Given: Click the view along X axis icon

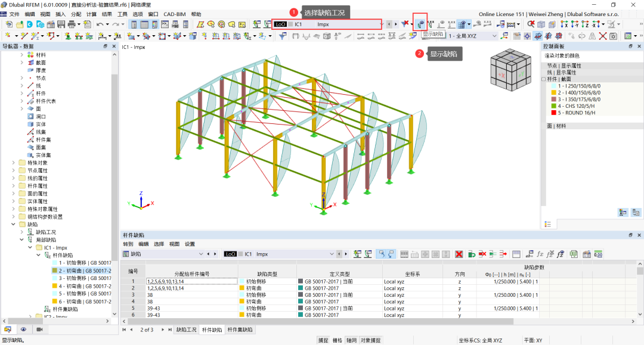Looking at the screenshot, I should click(x=564, y=24).
